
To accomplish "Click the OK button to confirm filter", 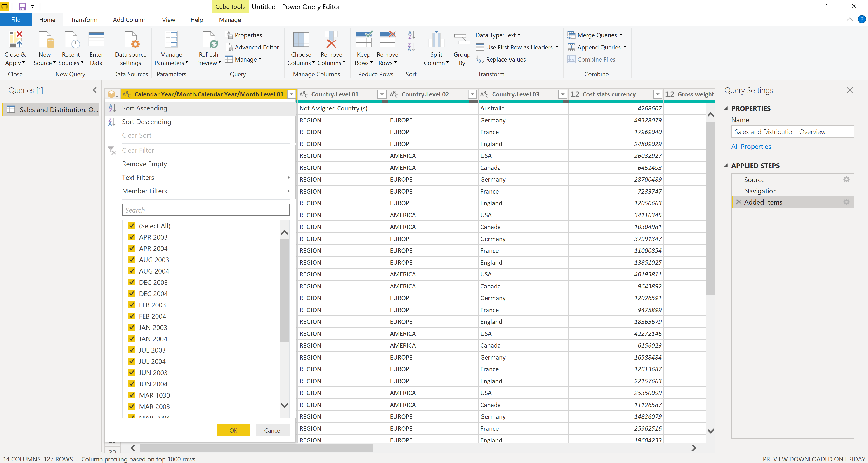I will click(x=233, y=430).
